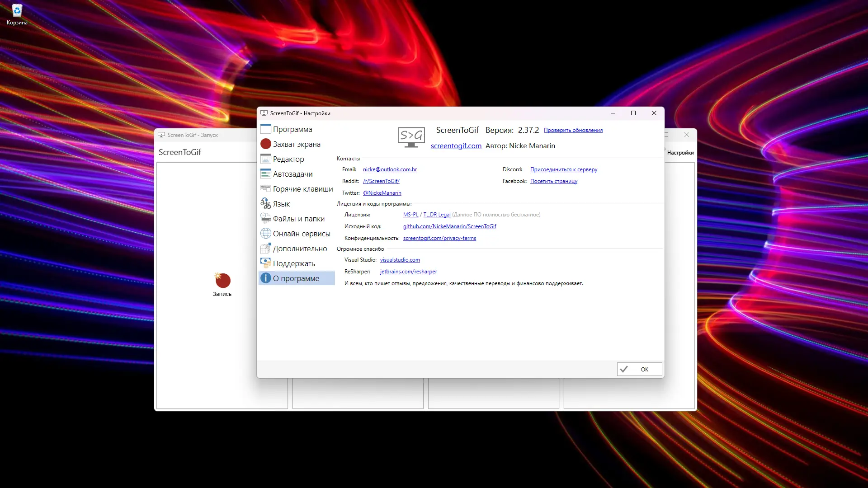Open the screentogif.com website link
The height and width of the screenshot is (488, 868).
click(x=456, y=146)
